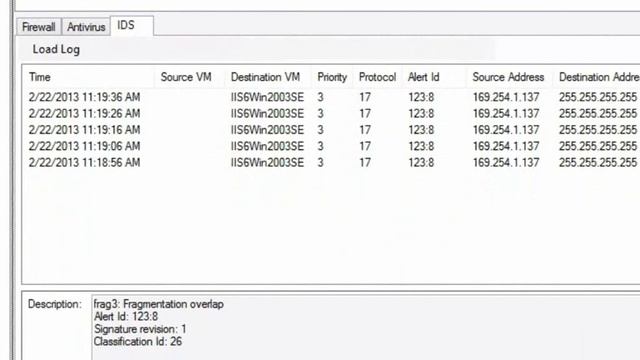Click IIS6Win2003SE in the 11:19:06 row
Screen dimensions: 640x360
[x=267, y=146]
